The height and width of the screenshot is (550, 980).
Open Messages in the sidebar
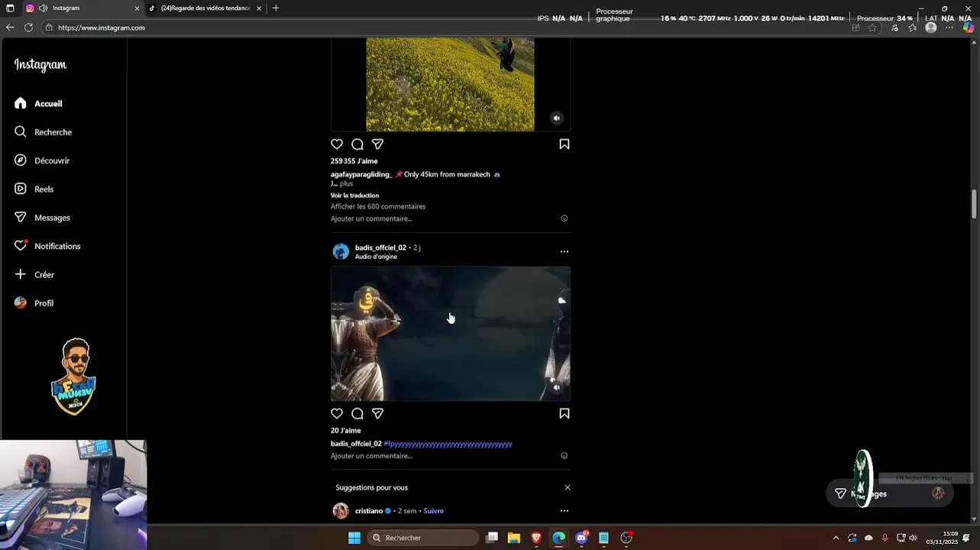tap(42, 218)
